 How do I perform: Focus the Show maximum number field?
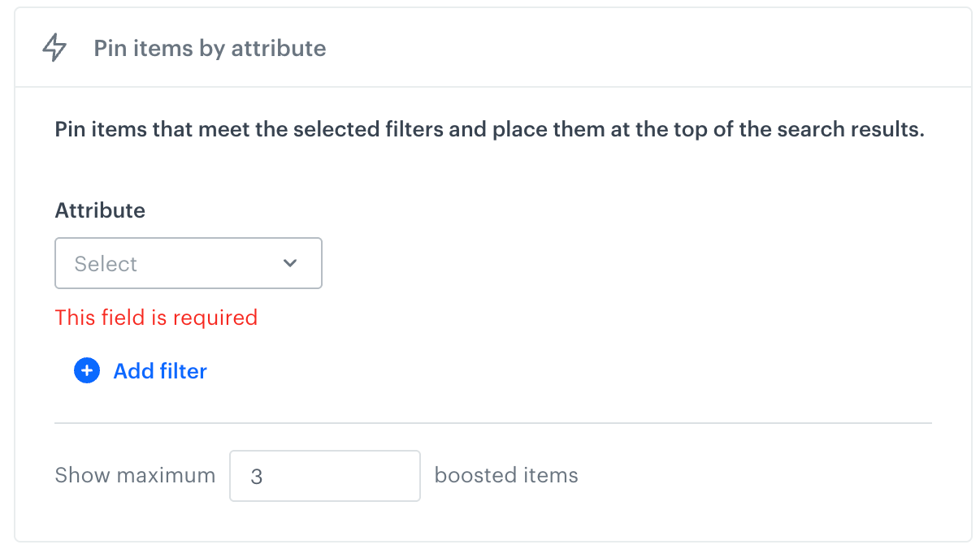[x=325, y=476]
